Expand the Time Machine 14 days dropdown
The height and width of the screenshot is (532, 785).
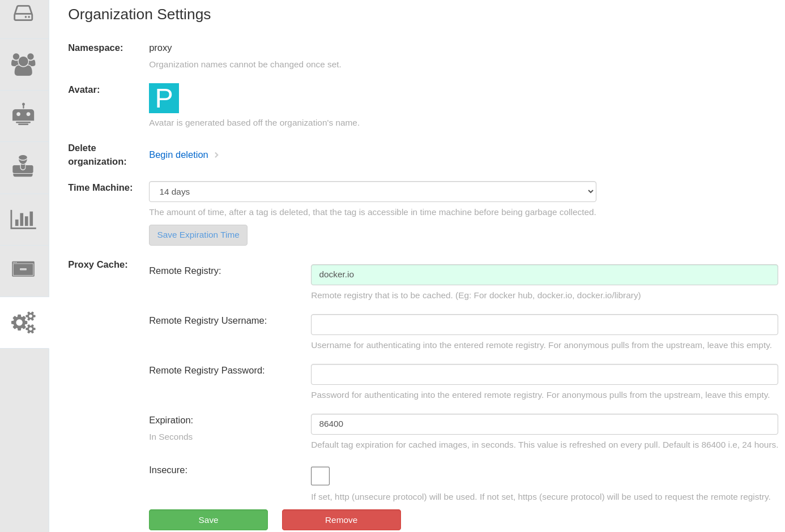click(x=372, y=192)
